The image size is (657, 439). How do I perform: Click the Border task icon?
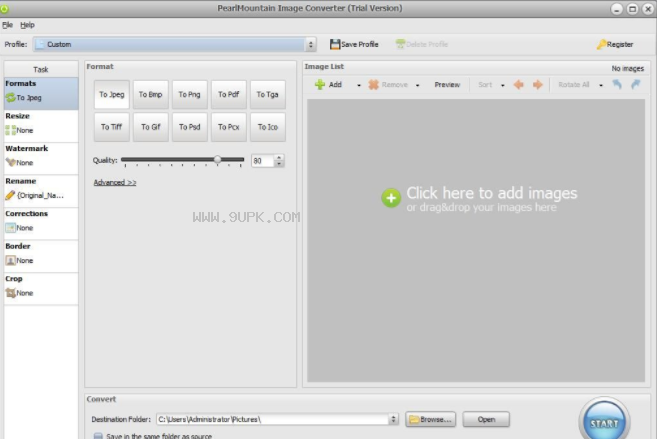coord(10,261)
